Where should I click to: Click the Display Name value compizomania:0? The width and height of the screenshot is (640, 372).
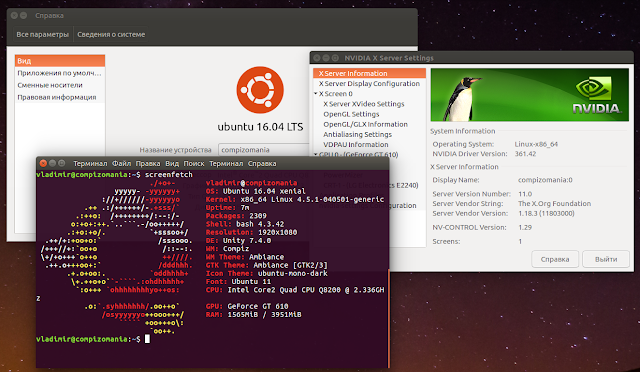tap(545, 180)
